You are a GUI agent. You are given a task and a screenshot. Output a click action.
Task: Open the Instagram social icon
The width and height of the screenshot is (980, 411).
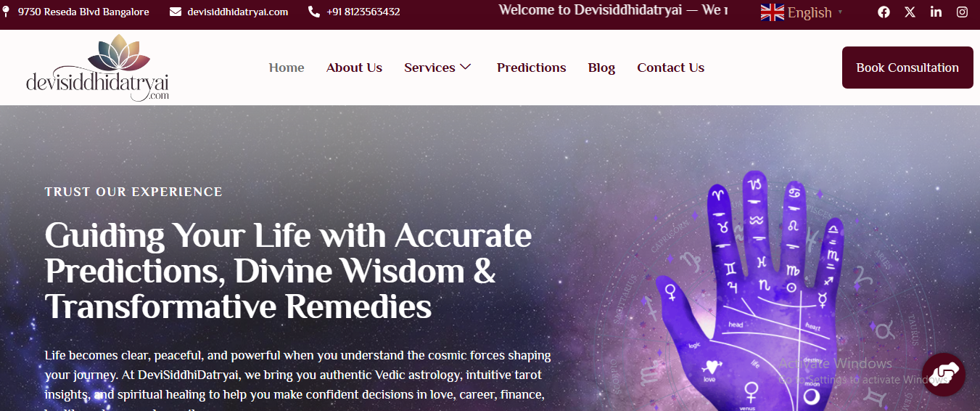[962, 12]
